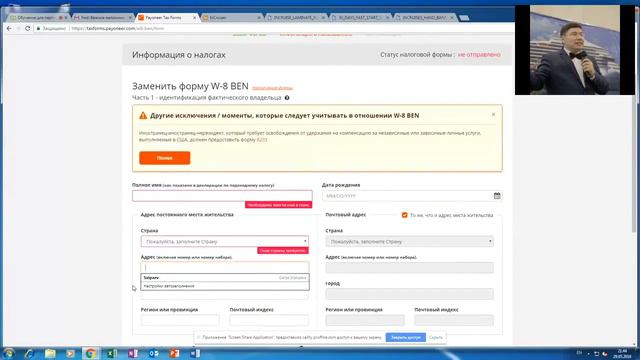
Task: Switch to the INCRUISES_HANDS tab
Action: pyautogui.click(x=424, y=18)
